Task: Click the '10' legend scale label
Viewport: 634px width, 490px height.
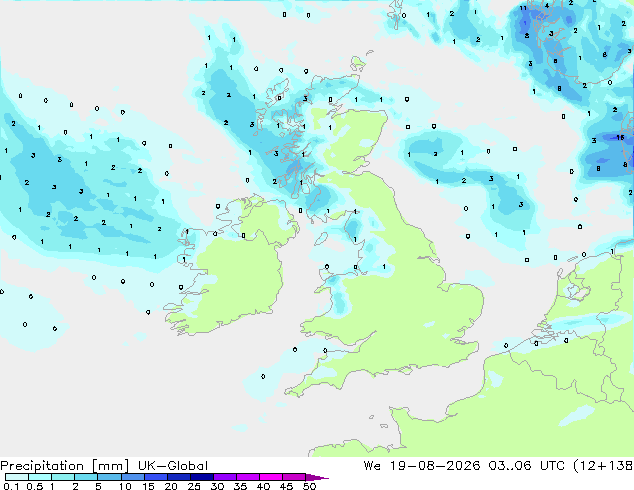Action: (x=125, y=486)
